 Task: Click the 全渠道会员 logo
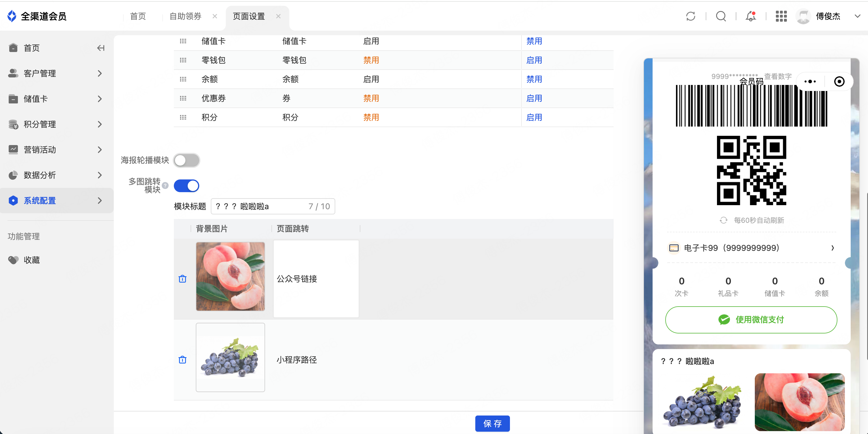tap(37, 16)
